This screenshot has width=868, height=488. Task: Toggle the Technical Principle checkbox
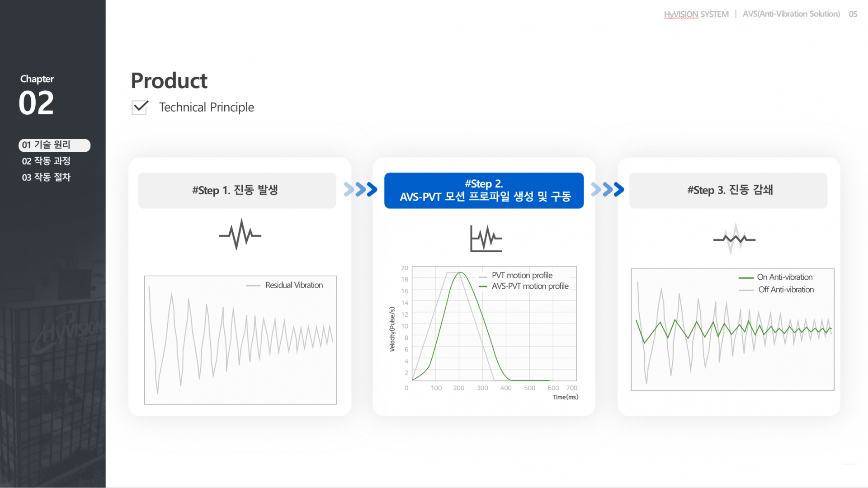pyautogui.click(x=140, y=107)
